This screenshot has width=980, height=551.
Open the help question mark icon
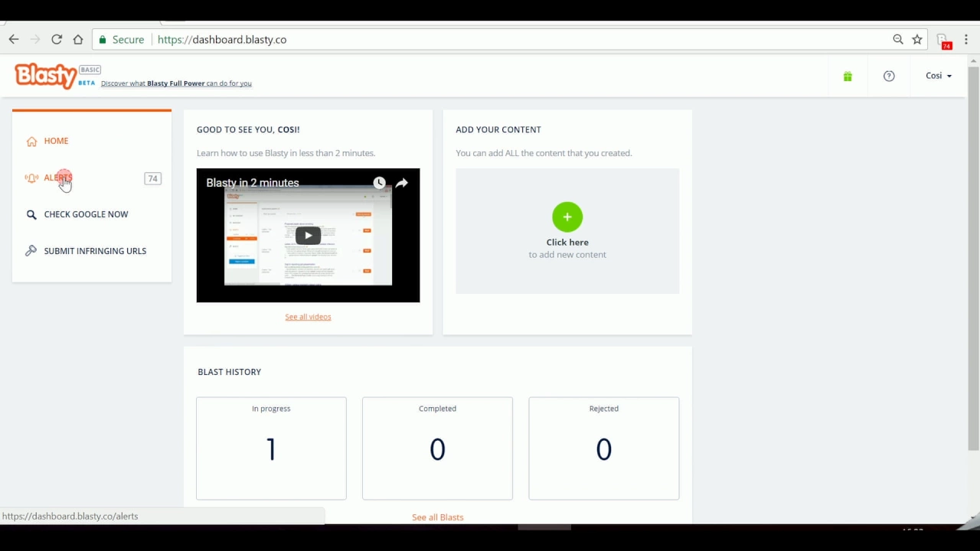(889, 76)
